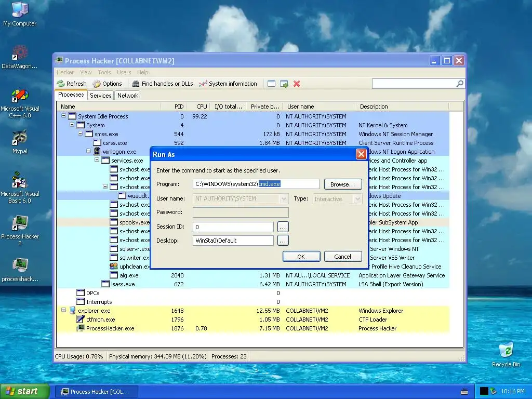Open the Help menu
The height and width of the screenshot is (399, 532).
(142, 72)
